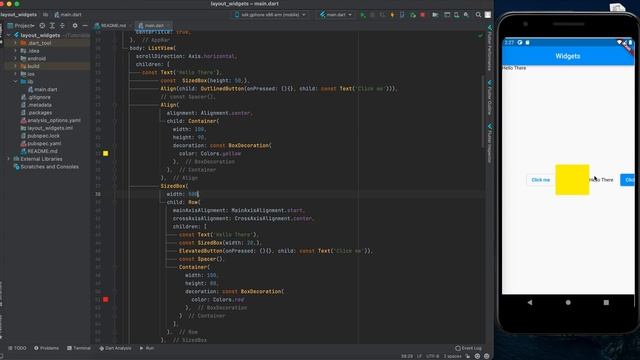
Task: Expand the android folder
Action: tap(16, 58)
